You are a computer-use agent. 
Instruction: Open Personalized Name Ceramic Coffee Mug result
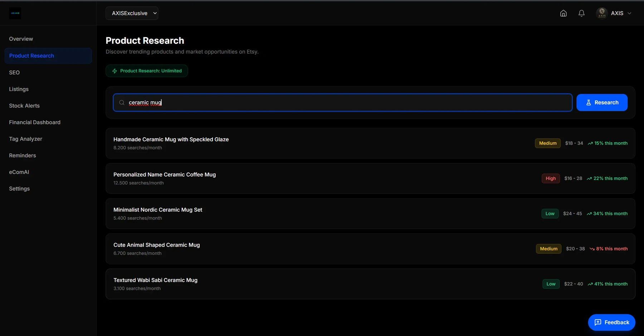coord(370,178)
